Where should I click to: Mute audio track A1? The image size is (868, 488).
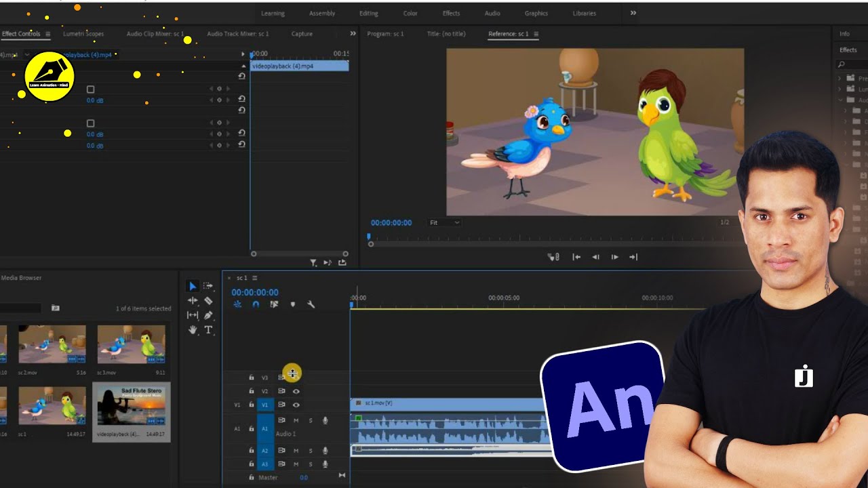click(x=296, y=420)
